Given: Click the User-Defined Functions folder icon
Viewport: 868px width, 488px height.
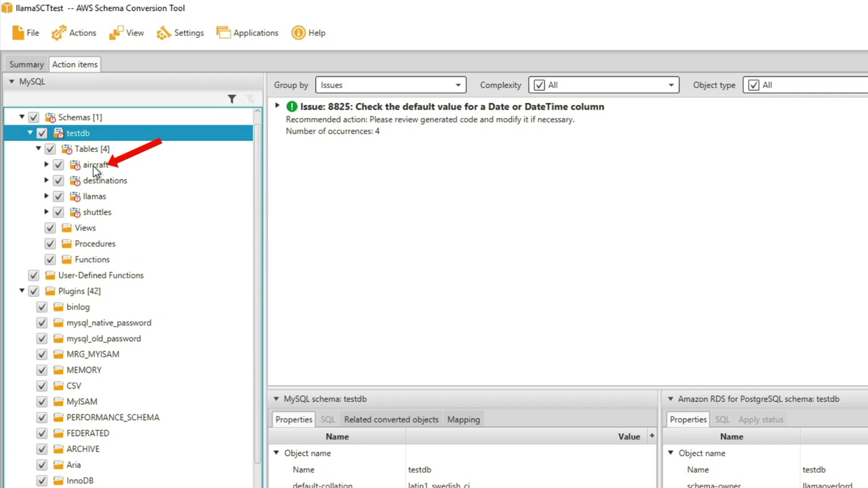Looking at the screenshot, I should [50, 275].
